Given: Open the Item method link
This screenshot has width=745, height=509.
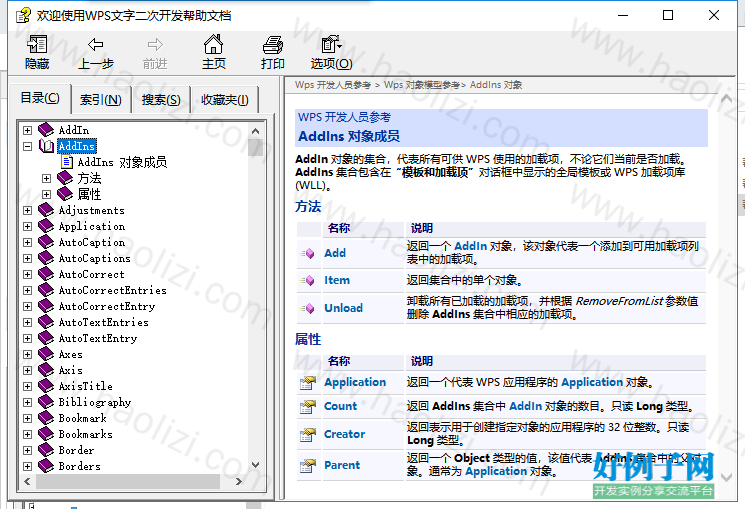Looking at the screenshot, I should point(337,280).
